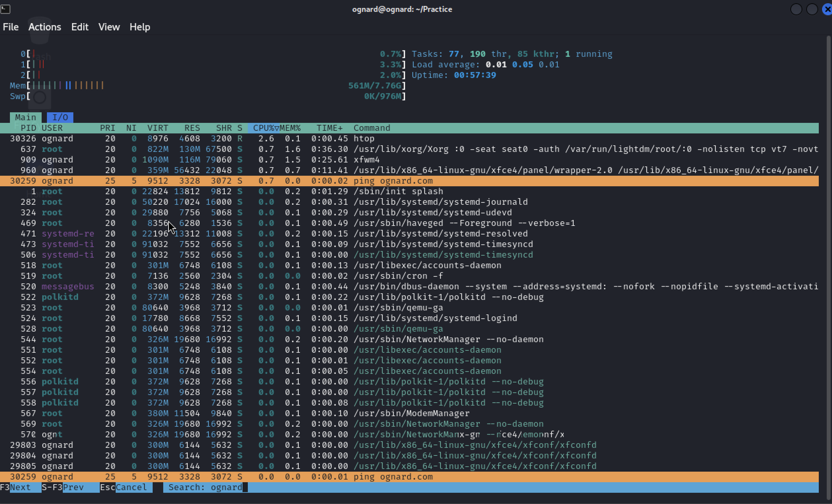Select the haveged process row
The width and height of the screenshot is (832, 504).
point(409,223)
